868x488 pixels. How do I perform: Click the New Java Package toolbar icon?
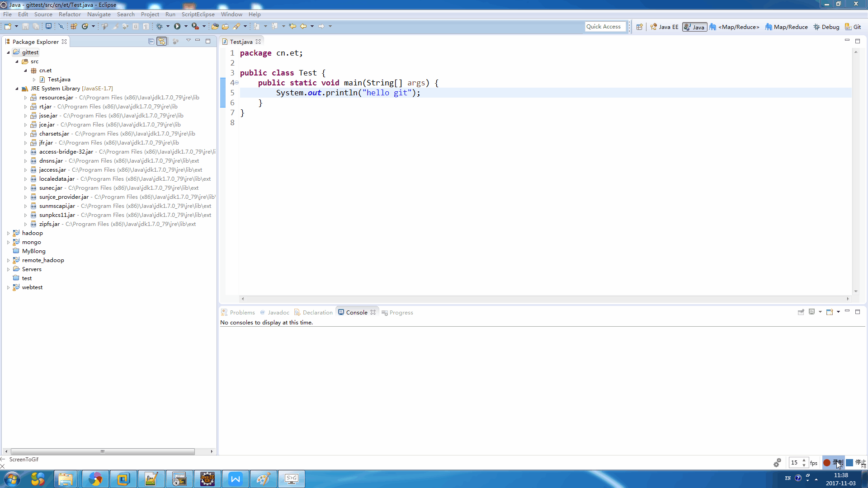[74, 26]
